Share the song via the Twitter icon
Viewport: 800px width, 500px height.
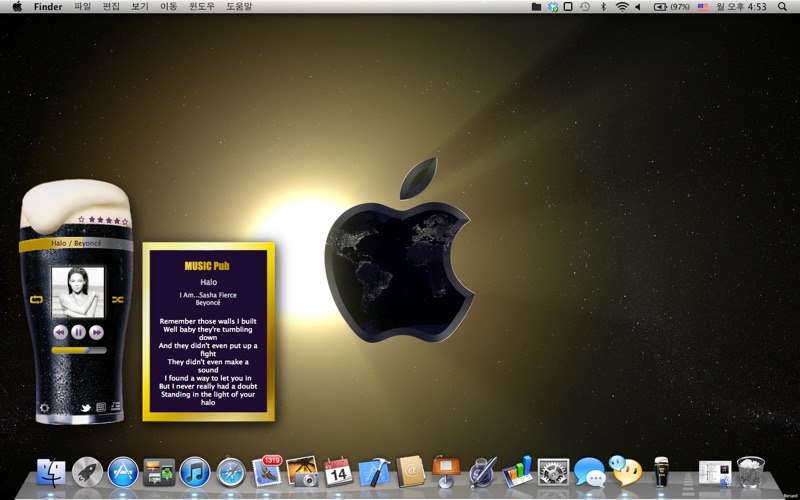86,408
